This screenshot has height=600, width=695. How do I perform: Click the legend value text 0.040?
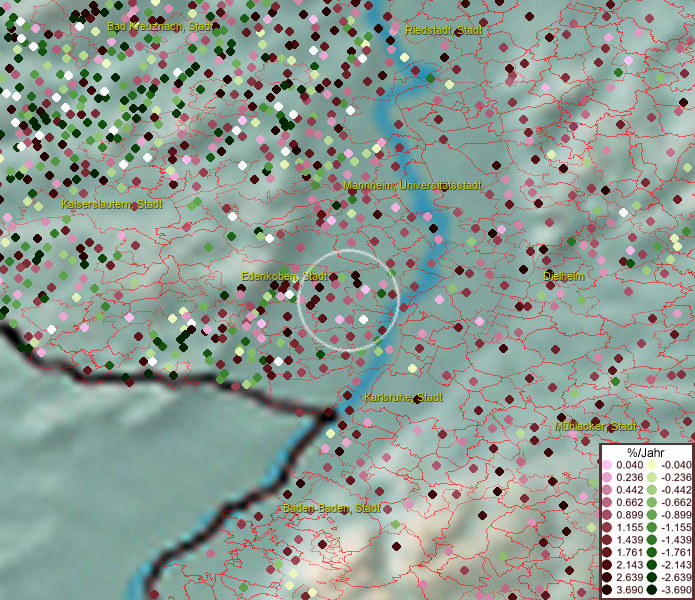[x=629, y=465]
